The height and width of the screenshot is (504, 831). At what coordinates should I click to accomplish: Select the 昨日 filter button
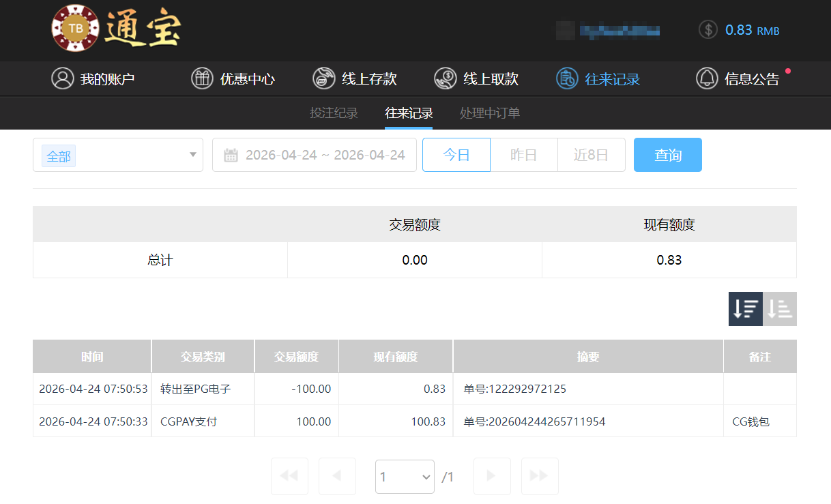pyautogui.click(x=523, y=154)
